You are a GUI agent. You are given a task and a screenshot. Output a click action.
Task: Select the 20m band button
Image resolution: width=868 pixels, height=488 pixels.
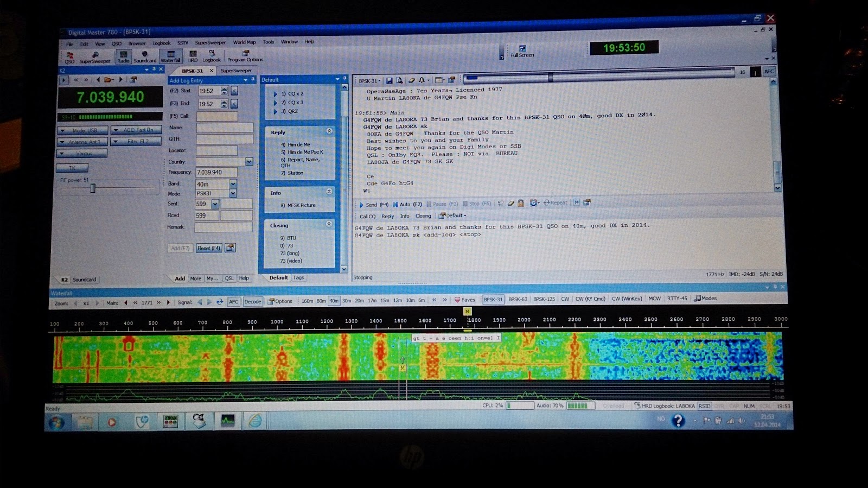coord(359,300)
